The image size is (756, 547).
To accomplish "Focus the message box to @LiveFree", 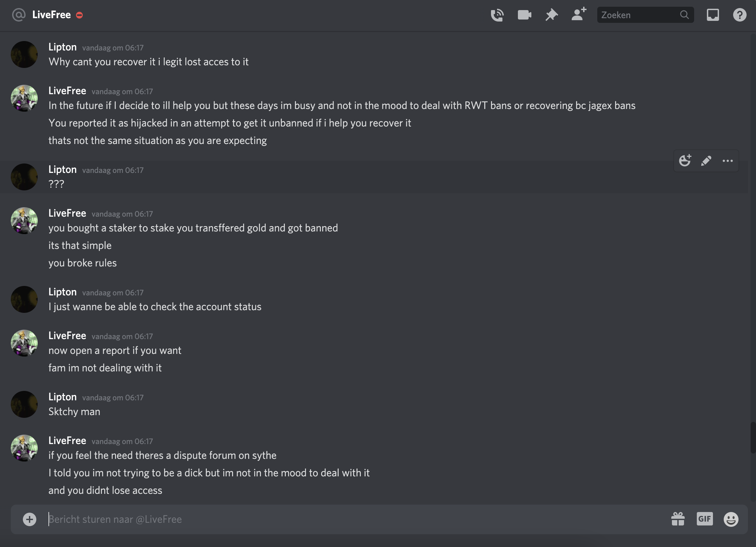I will pos(336,519).
